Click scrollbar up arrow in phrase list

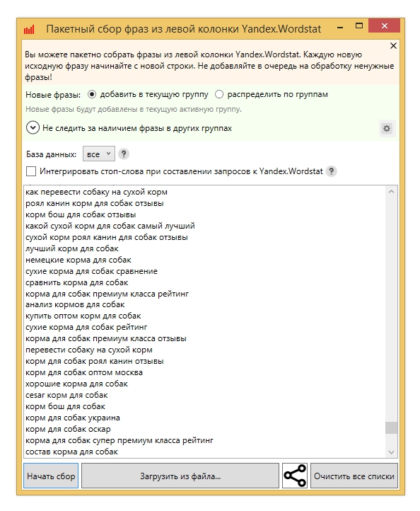tap(391, 192)
